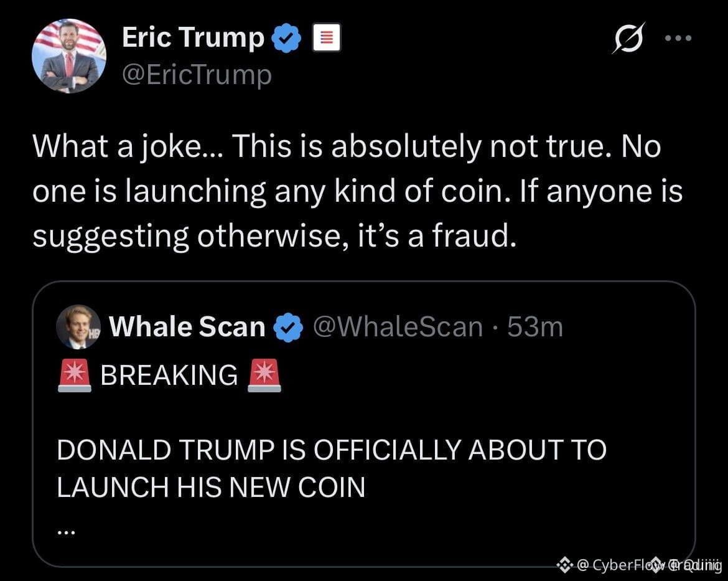Click the Whale Scan account name
Image resolution: width=728 pixels, height=581 pixels.
click(x=187, y=327)
